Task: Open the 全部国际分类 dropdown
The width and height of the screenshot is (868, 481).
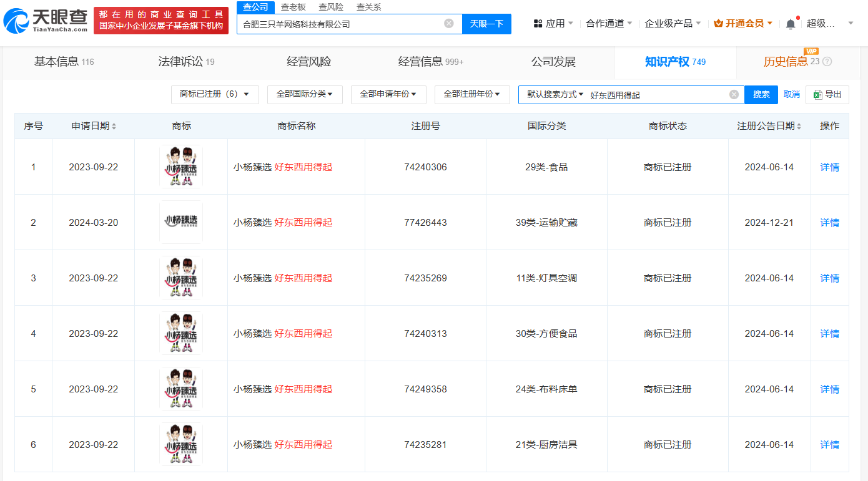Action: click(304, 94)
